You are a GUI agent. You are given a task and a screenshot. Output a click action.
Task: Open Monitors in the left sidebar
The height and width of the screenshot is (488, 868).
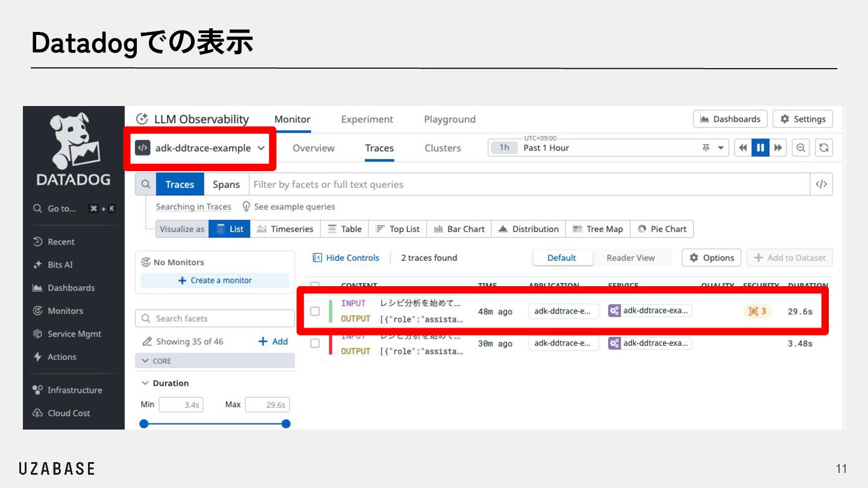pyautogui.click(x=58, y=311)
